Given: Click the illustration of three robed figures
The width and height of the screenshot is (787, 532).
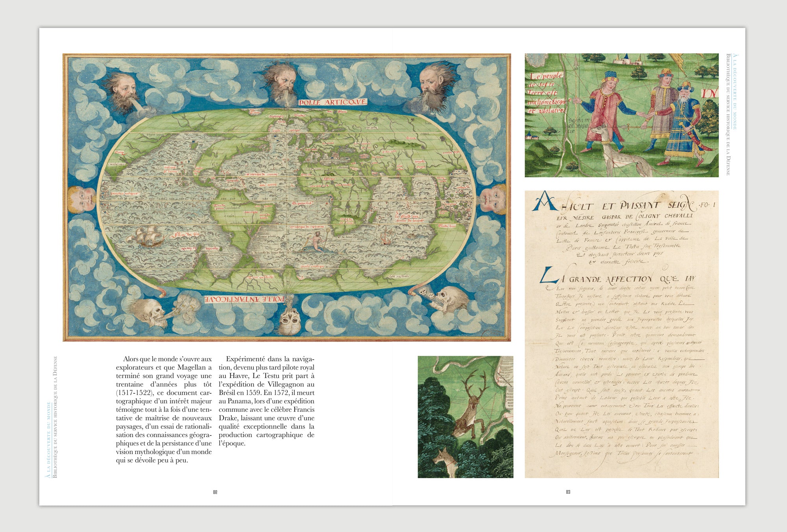Looking at the screenshot, I should pyautogui.click(x=622, y=115).
